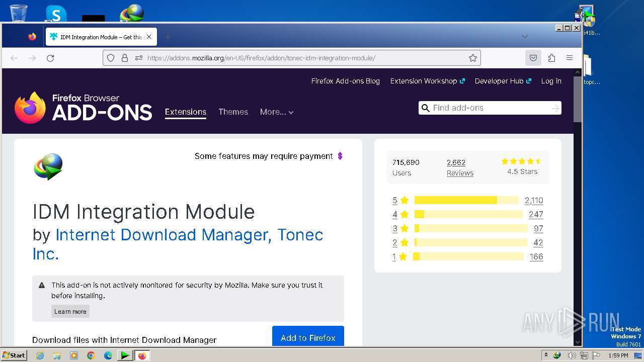
Task: Open media player taskbar icon
Action: tap(74, 355)
